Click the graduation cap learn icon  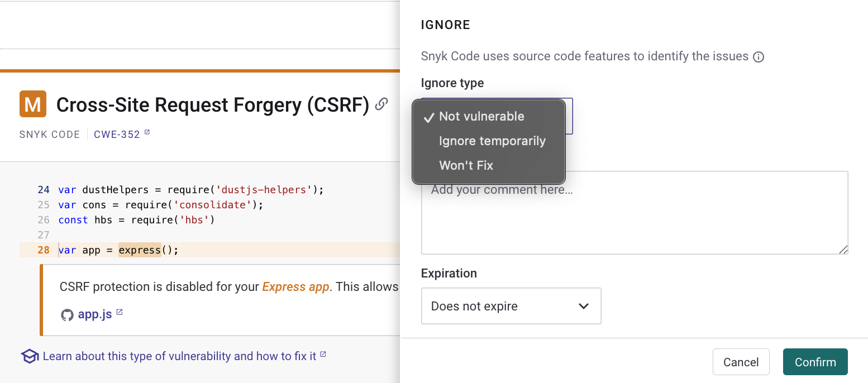(x=29, y=356)
